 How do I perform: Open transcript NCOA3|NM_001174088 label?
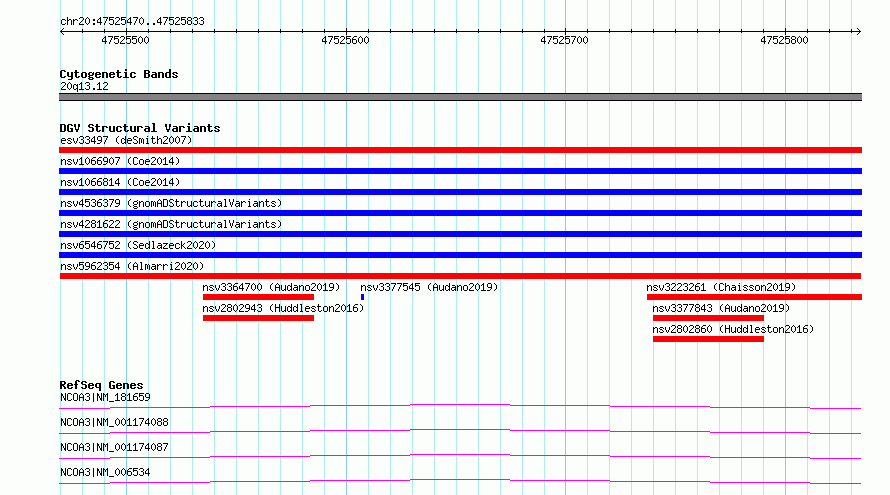coord(114,422)
